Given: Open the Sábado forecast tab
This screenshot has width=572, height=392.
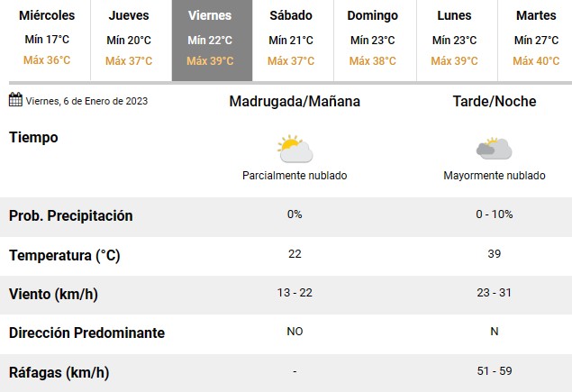Looking at the screenshot, I should click(x=293, y=41).
